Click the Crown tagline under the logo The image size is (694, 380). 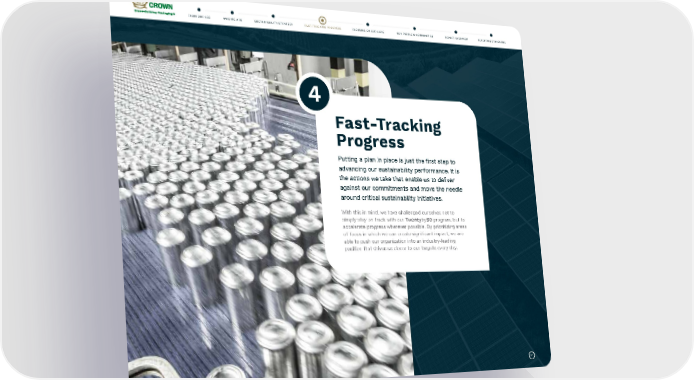[x=151, y=12]
